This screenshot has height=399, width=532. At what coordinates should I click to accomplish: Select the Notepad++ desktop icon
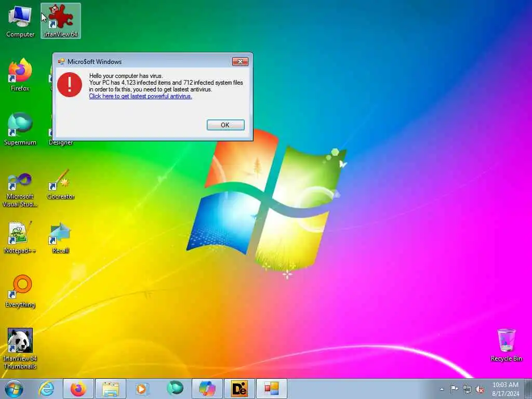20,237
